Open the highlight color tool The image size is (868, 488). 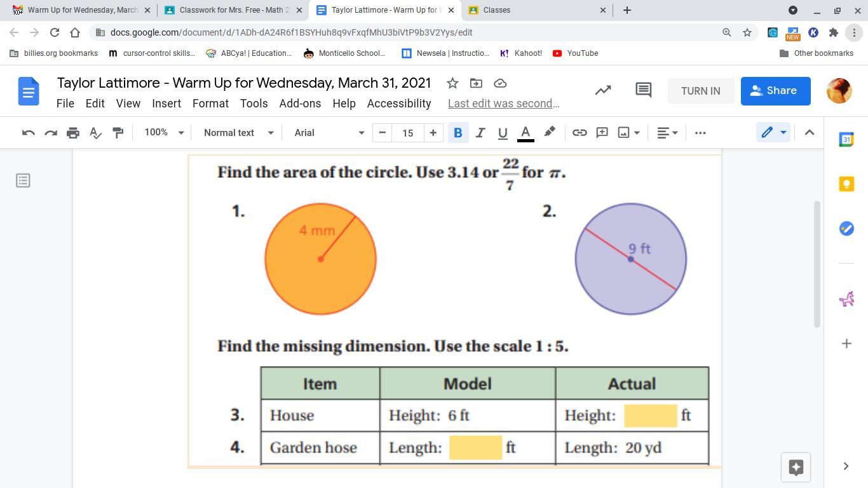tap(550, 133)
